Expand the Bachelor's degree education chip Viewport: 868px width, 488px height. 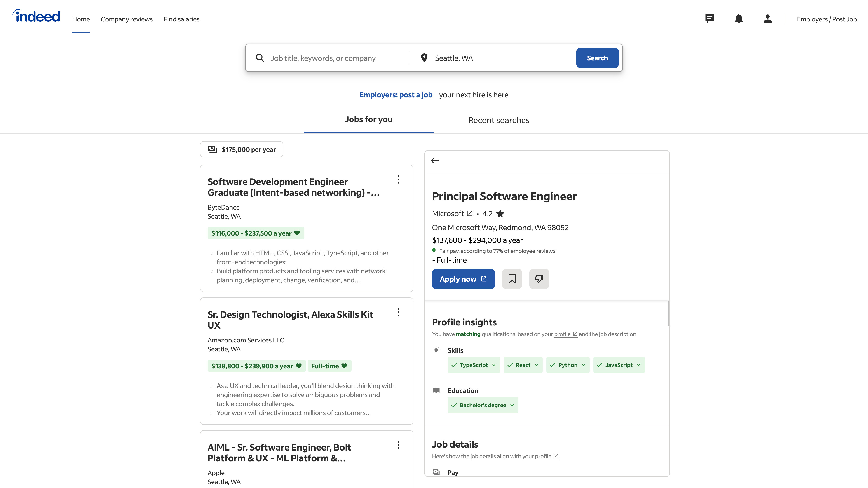(x=483, y=405)
